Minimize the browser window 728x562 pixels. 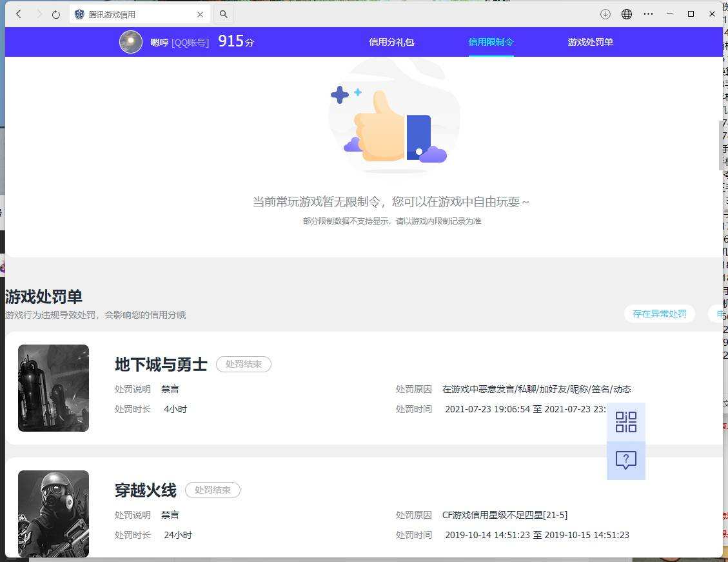669,14
